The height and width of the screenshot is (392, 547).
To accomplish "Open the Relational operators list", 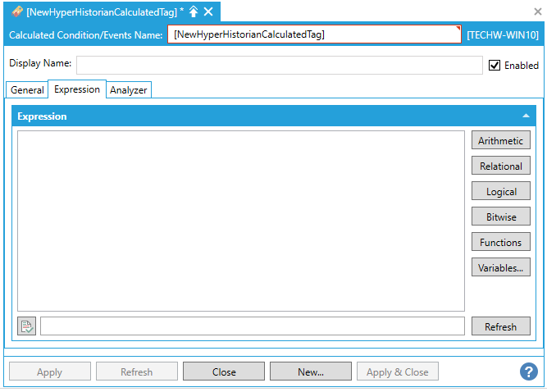I will pyautogui.click(x=500, y=166).
